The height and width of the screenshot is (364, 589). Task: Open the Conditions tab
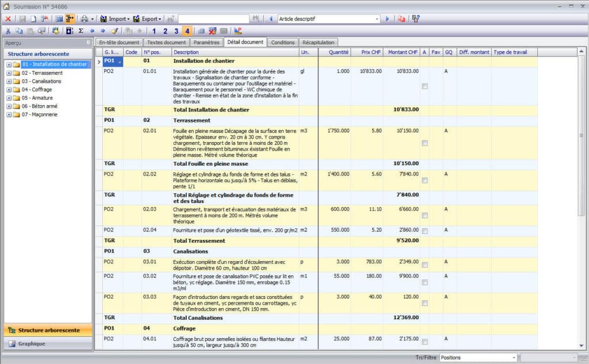[x=283, y=43]
